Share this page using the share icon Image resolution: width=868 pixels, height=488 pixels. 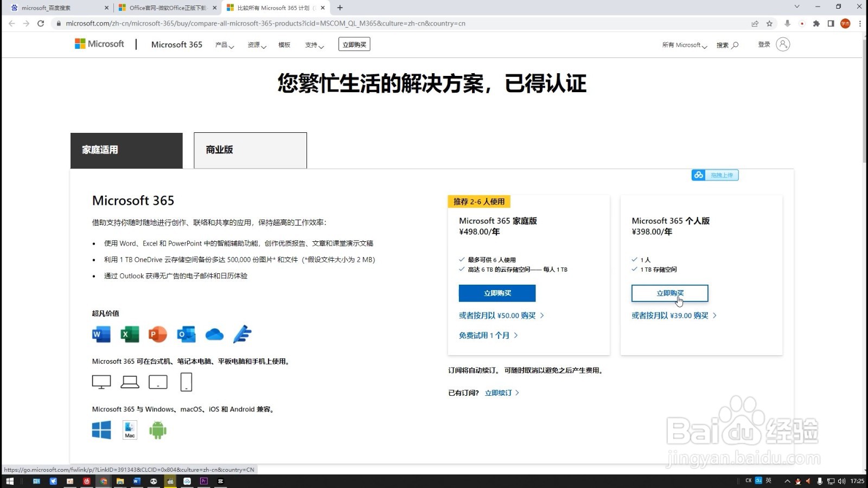click(755, 23)
